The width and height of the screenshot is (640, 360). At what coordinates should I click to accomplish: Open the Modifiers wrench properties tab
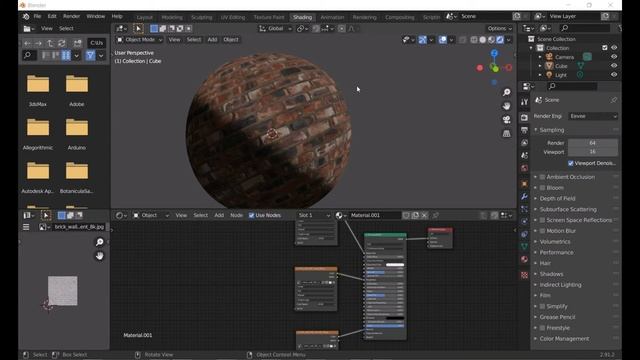(x=524, y=196)
